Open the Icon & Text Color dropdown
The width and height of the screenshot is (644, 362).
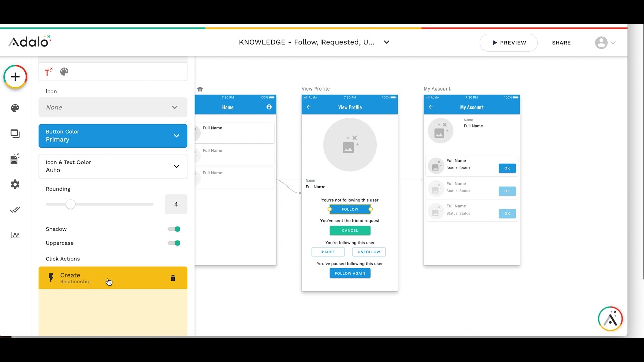(113, 166)
